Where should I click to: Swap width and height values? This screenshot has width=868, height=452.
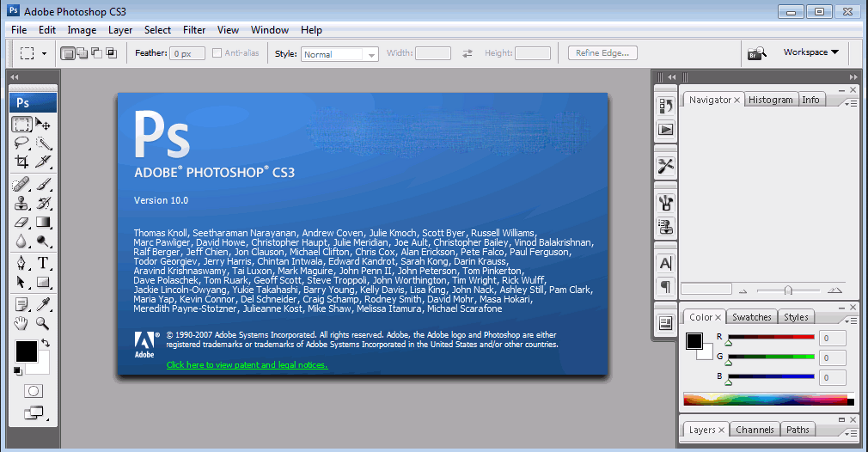pyautogui.click(x=468, y=53)
